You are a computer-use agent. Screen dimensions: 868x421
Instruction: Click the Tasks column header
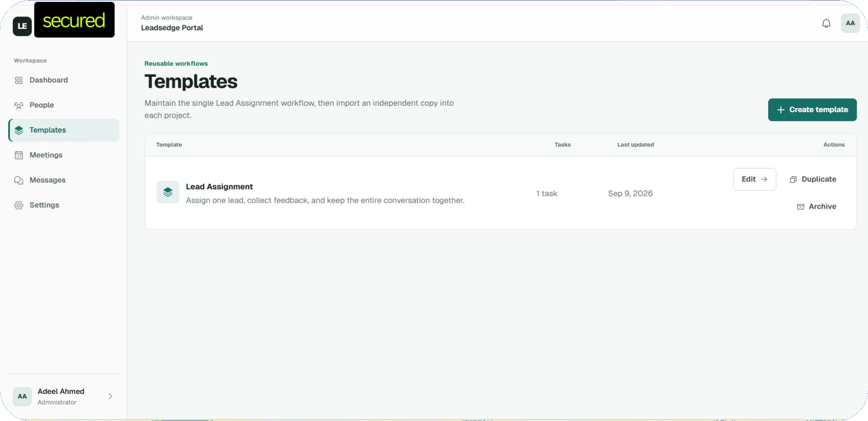click(x=562, y=145)
